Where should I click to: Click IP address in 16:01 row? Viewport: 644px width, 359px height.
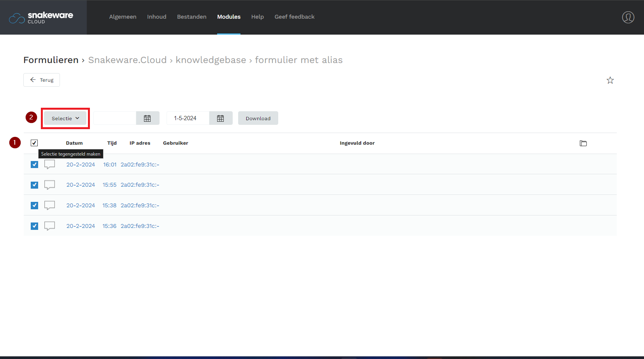[140, 165]
